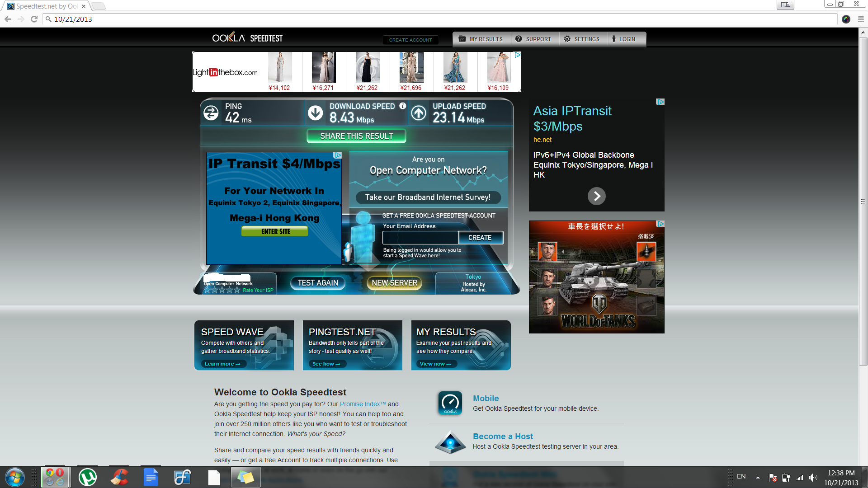868x488 pixels.
Task: Click the ISP rating stars
Action: [222, 290]
